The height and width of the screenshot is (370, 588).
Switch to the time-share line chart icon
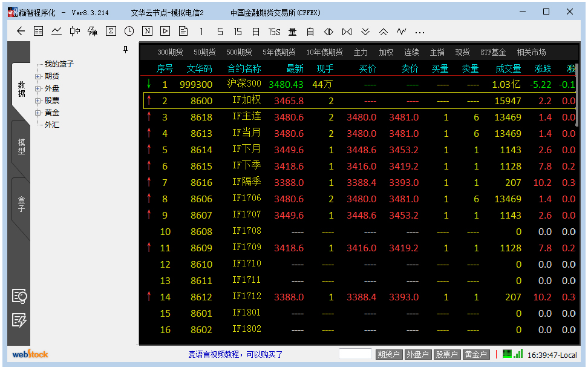56,31
